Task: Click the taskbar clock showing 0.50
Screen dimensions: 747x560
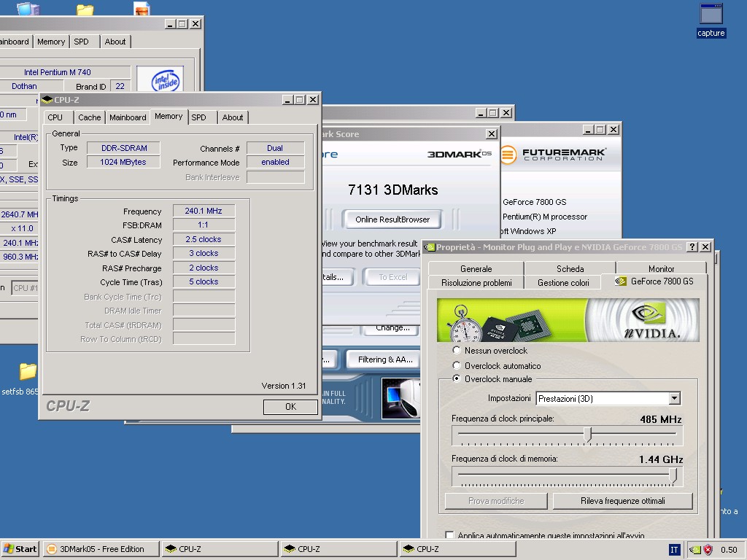Action: click(729, 550)
